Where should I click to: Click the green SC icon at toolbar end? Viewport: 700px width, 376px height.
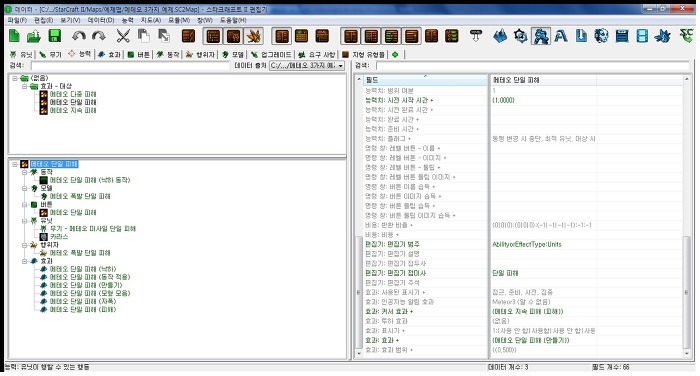pyautogui.click(x=686, y=35)
